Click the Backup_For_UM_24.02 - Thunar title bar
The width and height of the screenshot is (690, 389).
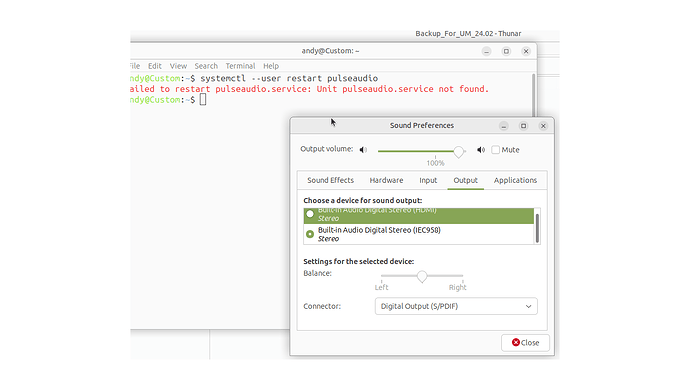point(468,33)
